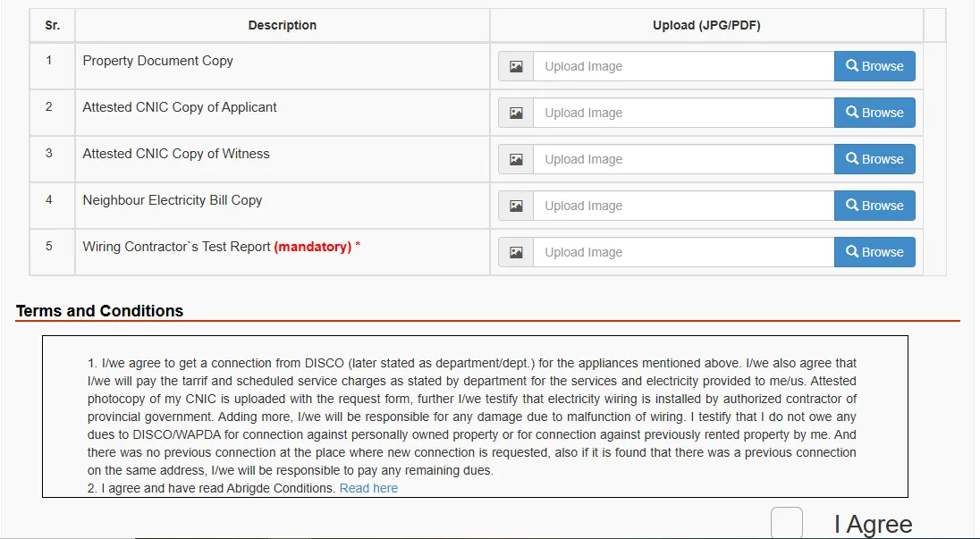Click the 'Terms and Conditions' heading
980x539 pixels.
(x=99, y=311)
